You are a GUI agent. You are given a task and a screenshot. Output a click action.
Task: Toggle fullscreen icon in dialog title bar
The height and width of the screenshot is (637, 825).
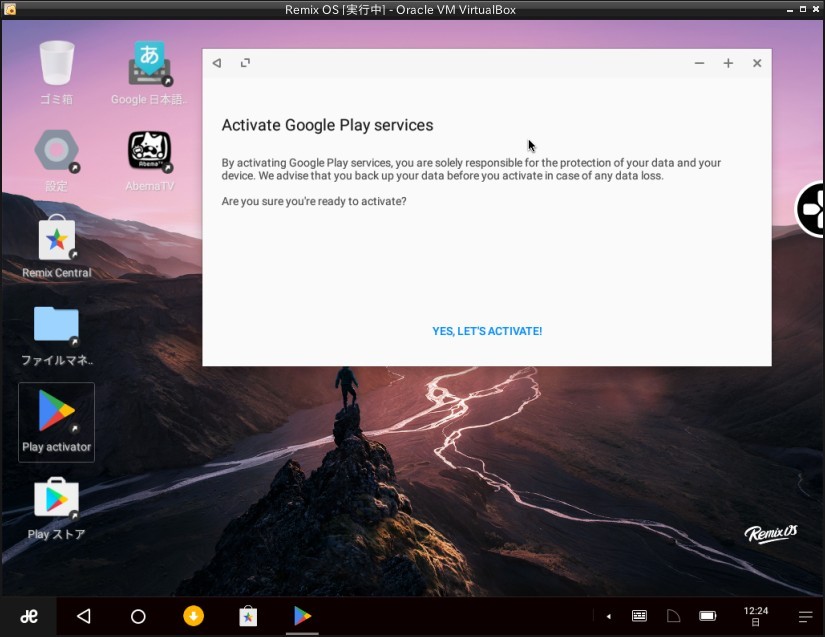(x=245, y=63)
